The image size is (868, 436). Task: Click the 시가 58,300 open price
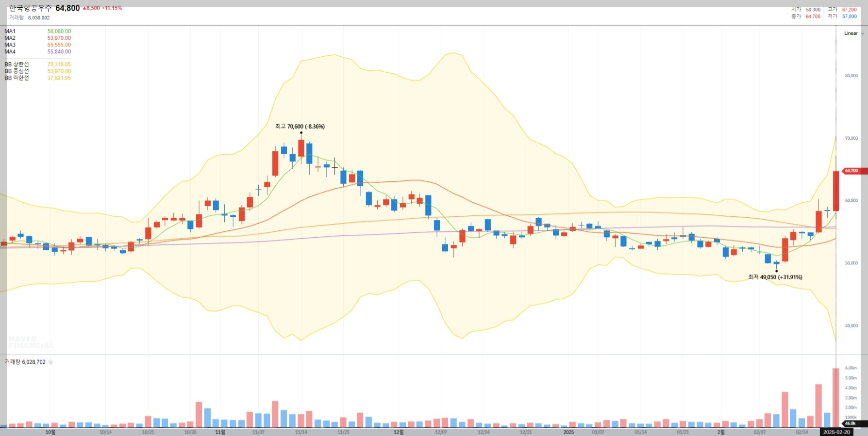click(806, 9)
